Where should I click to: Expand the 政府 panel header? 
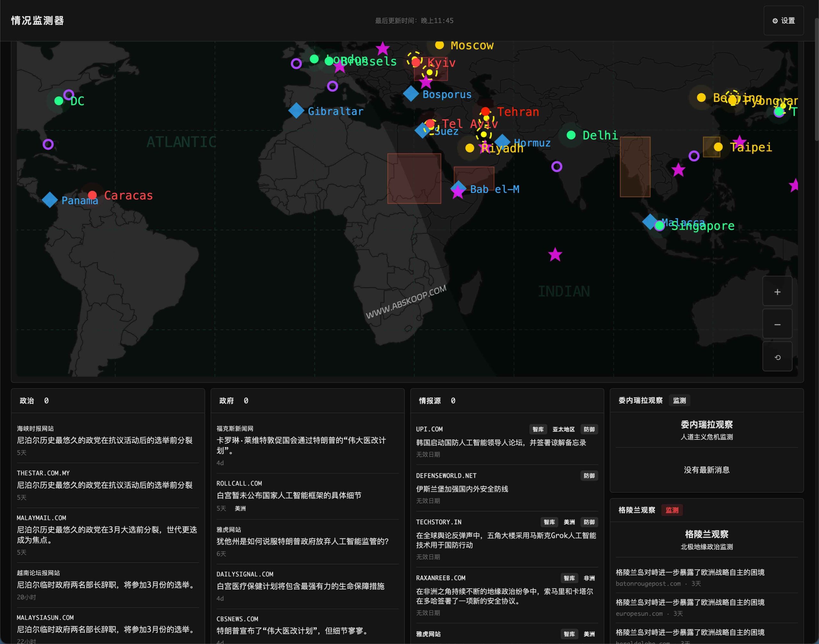226,401
